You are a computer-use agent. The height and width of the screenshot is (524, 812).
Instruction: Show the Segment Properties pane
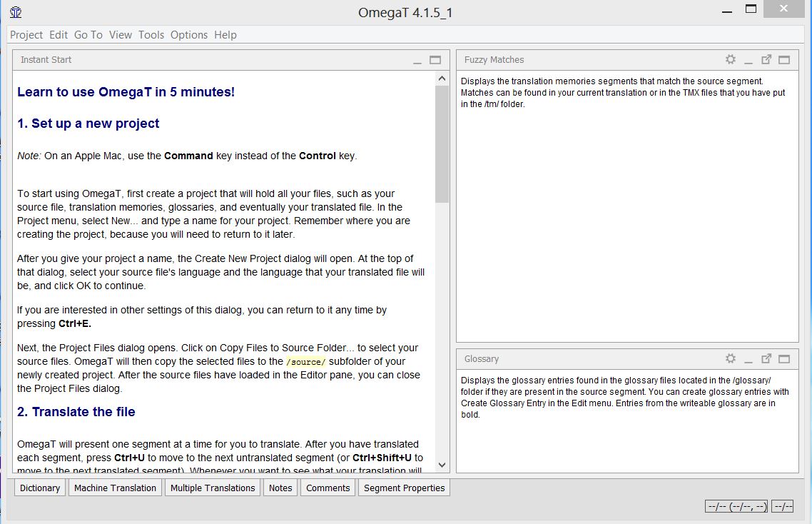(404, 488)
